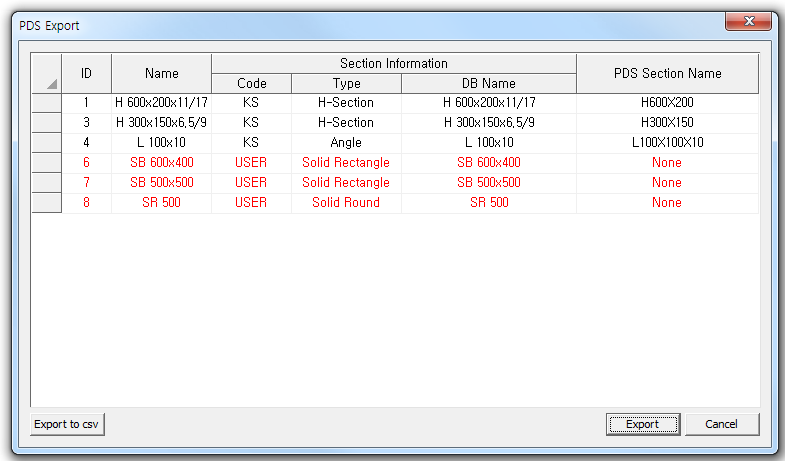Image resolution: width=785 pixels, height=461 pixels.
Task: Click the PDS Section Name column header
Action: (x=667, y=73)
